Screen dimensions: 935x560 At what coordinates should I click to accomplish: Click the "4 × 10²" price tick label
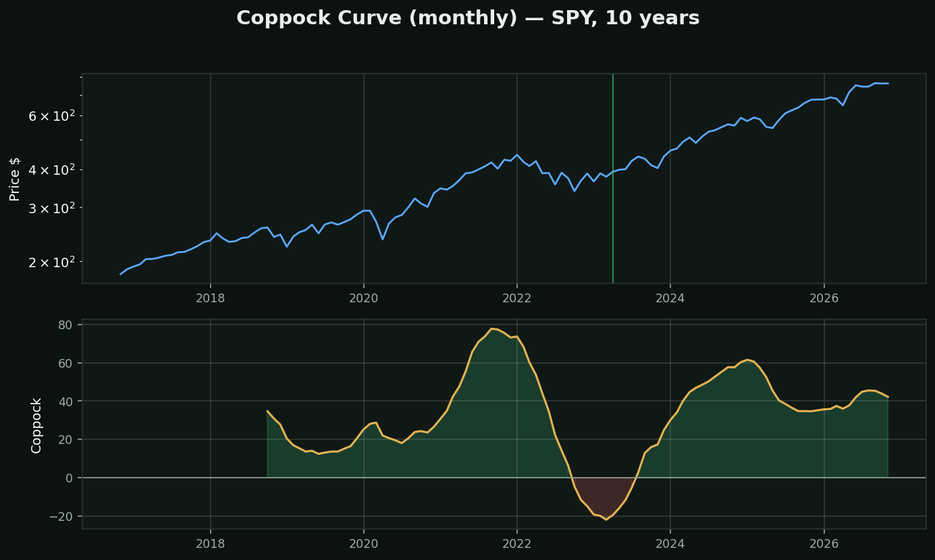pos(51,169)
